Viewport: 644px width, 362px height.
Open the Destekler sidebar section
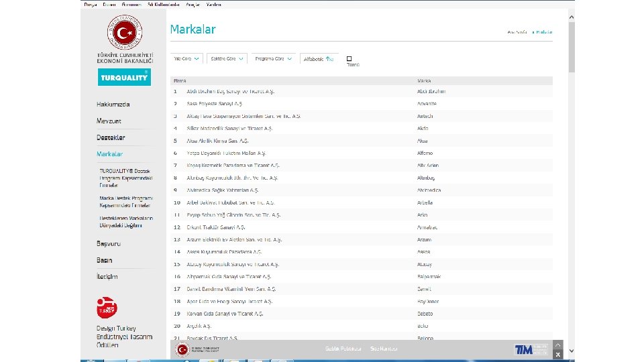coord(111,137)
